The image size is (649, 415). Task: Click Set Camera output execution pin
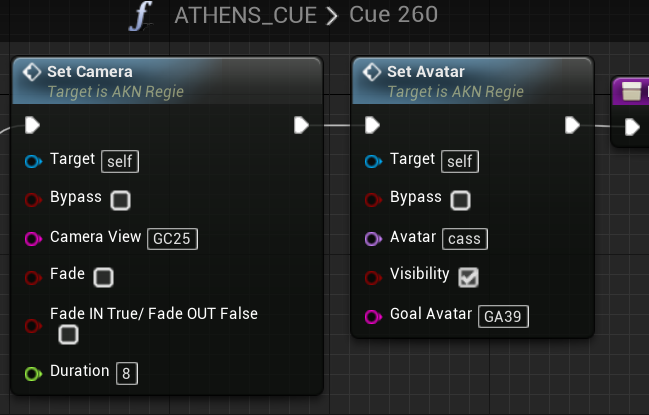[x=301, y=125]
